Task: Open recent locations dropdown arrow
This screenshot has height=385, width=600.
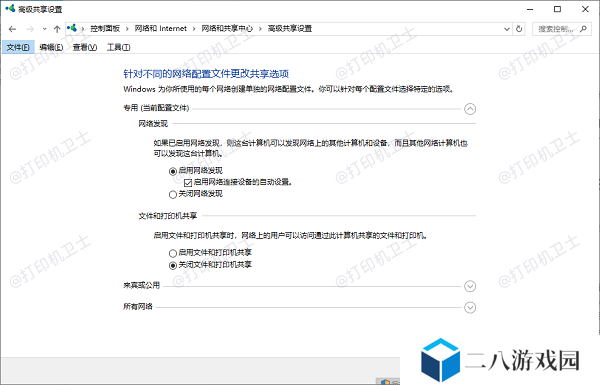Action: coord(44,29)
